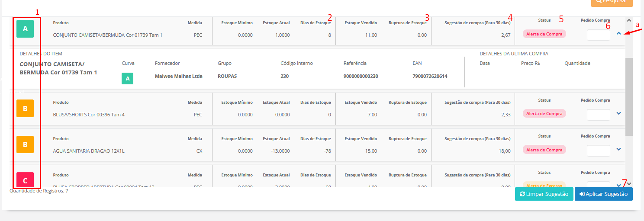644x221 pixels.
Task: Click Pedido Compra field for BLUSA/SHORTS
Action: tap(598, 115)
